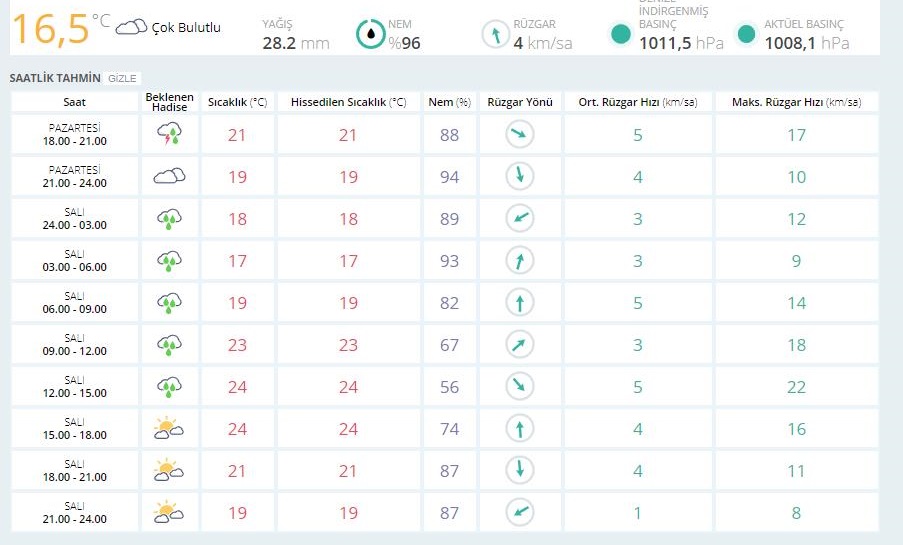This screenshot has height=545, width=903.
Task: Click the Saat column header
Action: [x=74, y=102]
